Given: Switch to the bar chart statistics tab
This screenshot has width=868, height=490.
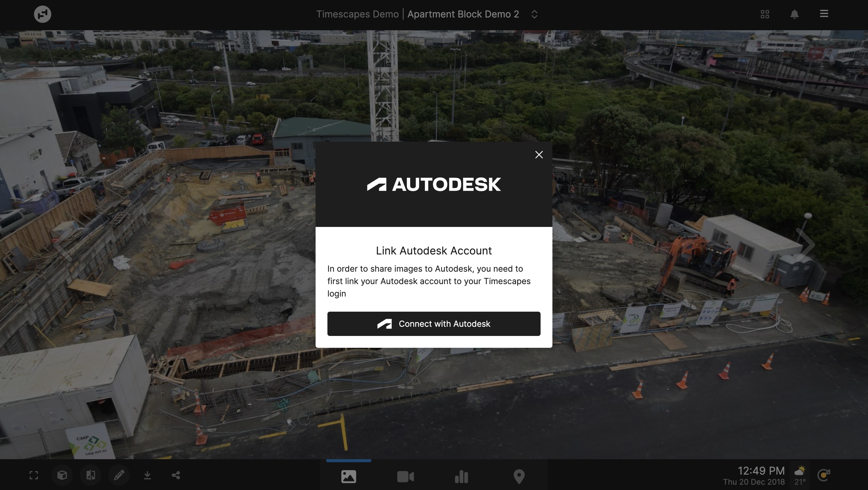Looking at the screenshot, I should 461,476.
